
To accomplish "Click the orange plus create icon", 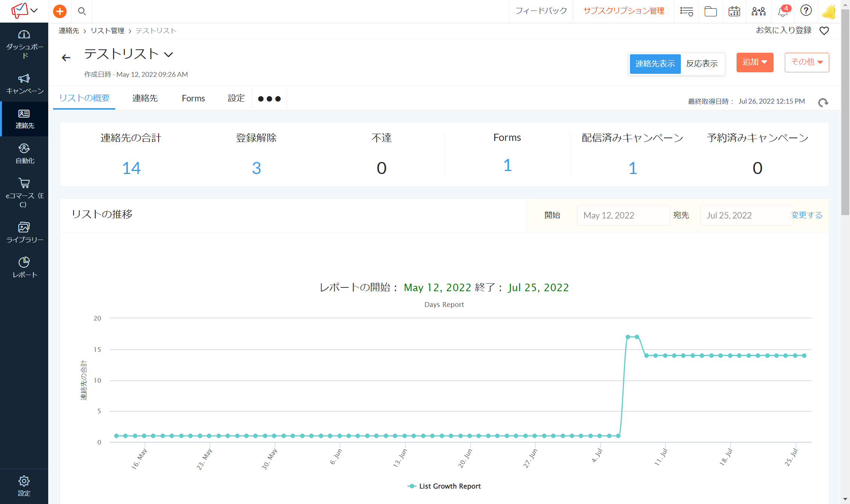I will pyautogui.click(x=60, y=11).
